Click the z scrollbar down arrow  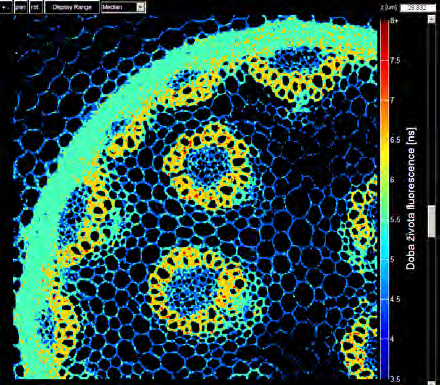pos(432,382)
